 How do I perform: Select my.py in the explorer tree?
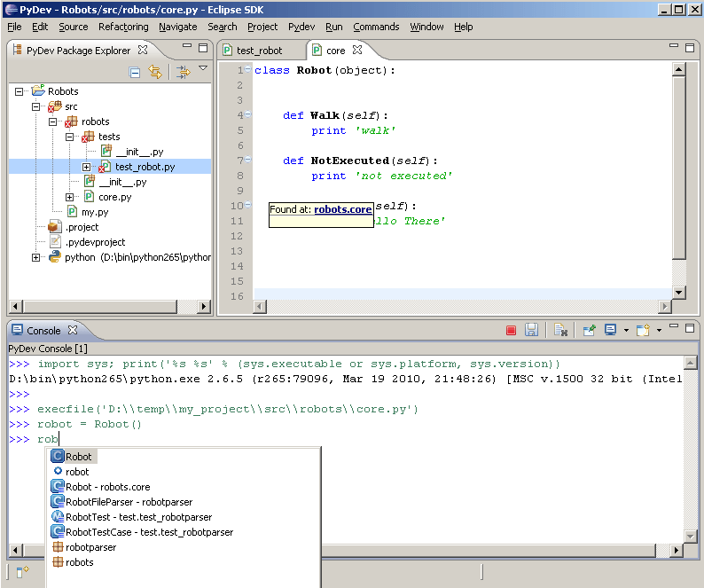[95, 213]
